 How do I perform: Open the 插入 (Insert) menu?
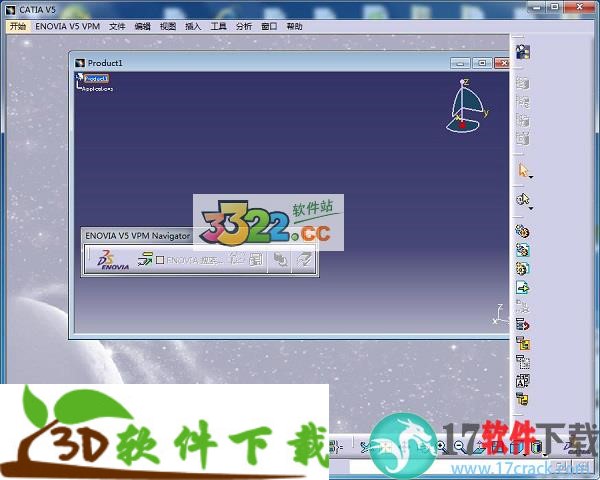point(193,26)
